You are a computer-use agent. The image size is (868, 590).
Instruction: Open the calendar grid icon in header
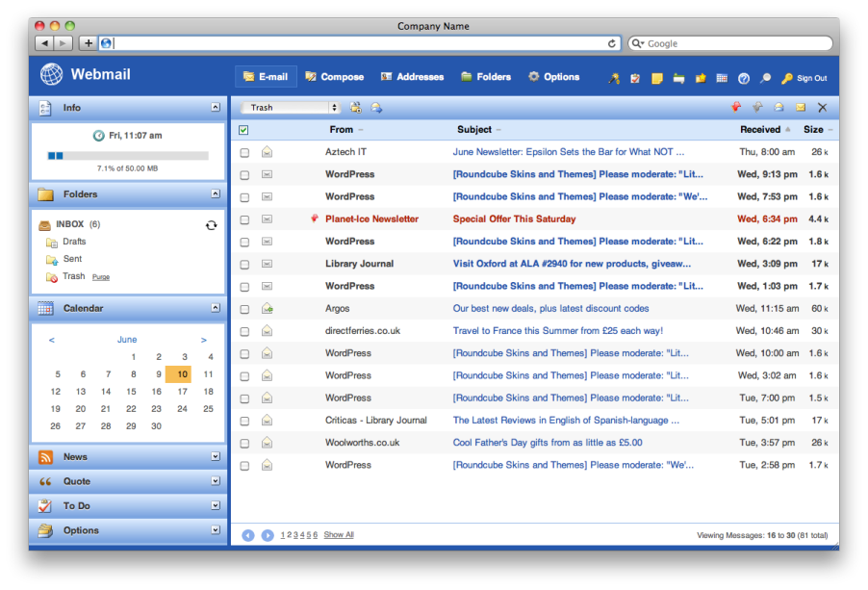pos(722,78)
